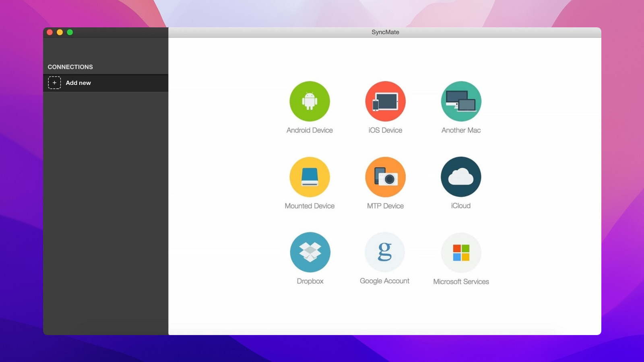The width and height of the screenshot is (644, 362).
Task: Minimize SyncMate with the yellow button
Action: [60, 32]
